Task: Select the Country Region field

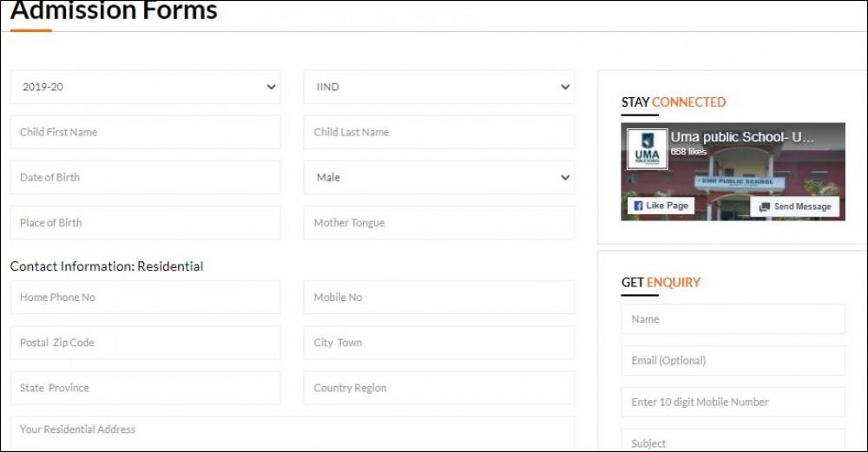Action: pos(438,388)
